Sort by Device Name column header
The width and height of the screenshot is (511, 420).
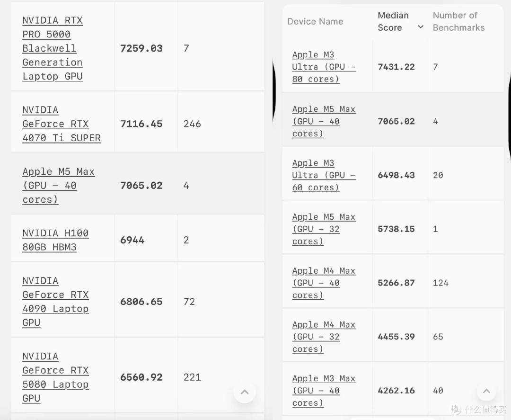[x=315, y=21]
